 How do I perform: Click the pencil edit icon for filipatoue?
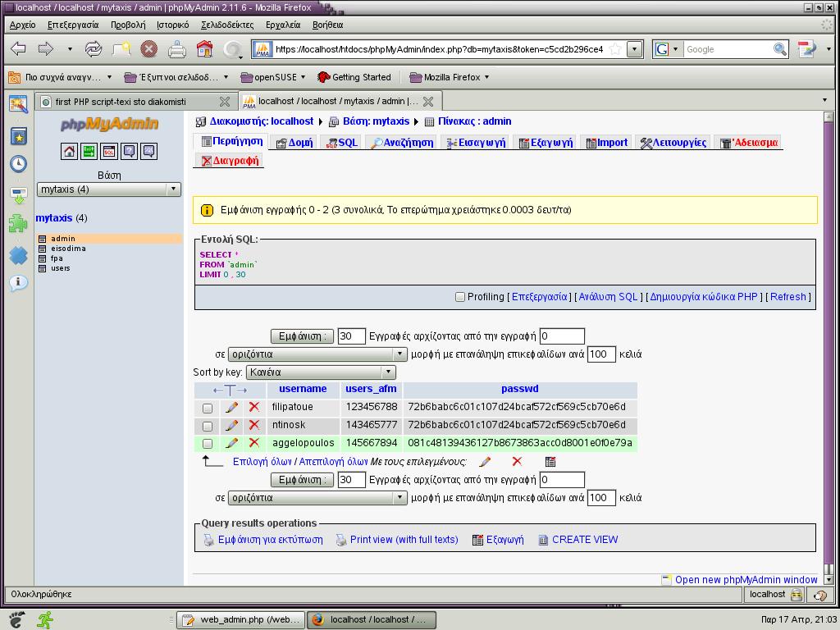pyautogui.click(x=231, y=408)
